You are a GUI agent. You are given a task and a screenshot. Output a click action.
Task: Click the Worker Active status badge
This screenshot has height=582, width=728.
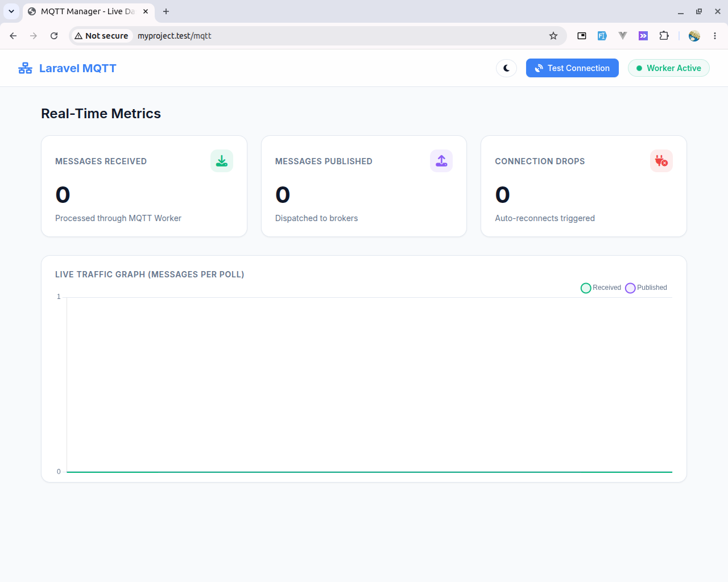pyautogui.click(x=668, y=68)
